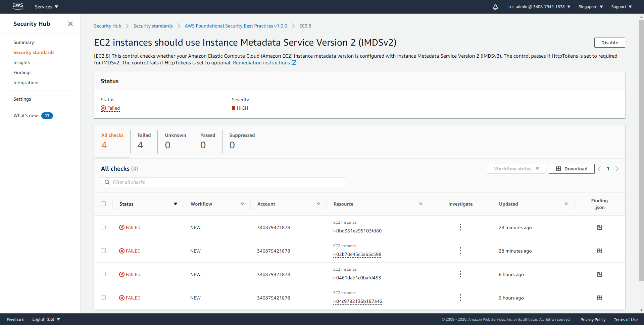This screenshot has height=325, width=644.
Task: Go to Security standards breadcrumb
Action: (x=153, y=26)
